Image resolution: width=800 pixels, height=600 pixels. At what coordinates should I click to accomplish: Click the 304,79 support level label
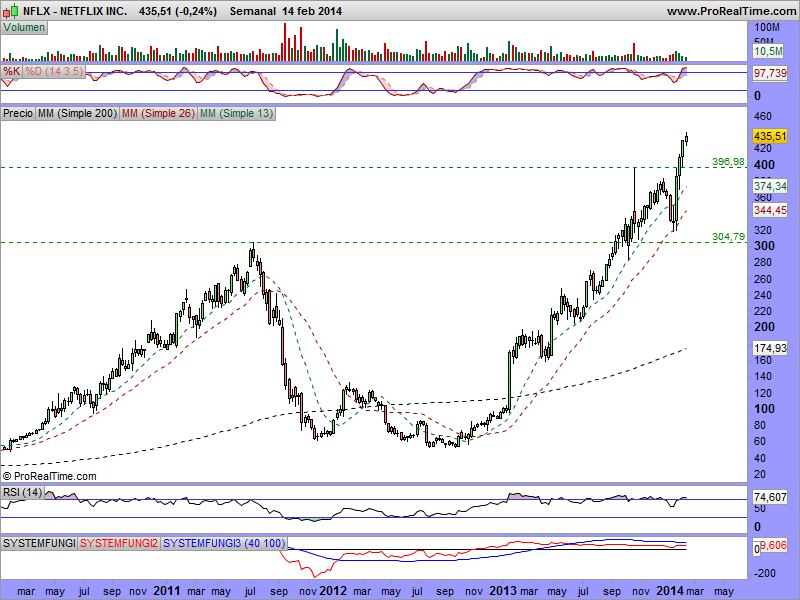pyautogui.click(x=728, y=237)
